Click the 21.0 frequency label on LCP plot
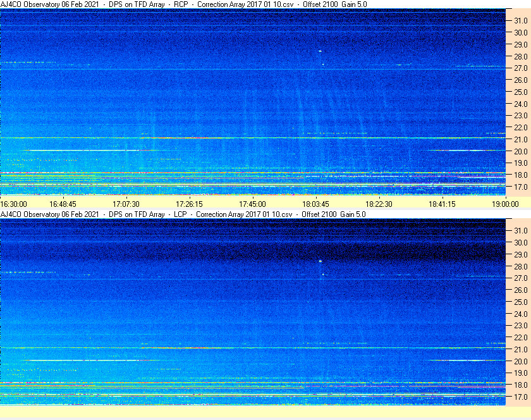The width and height of the screenshot is (531, 420). click(x=521, y=349)
